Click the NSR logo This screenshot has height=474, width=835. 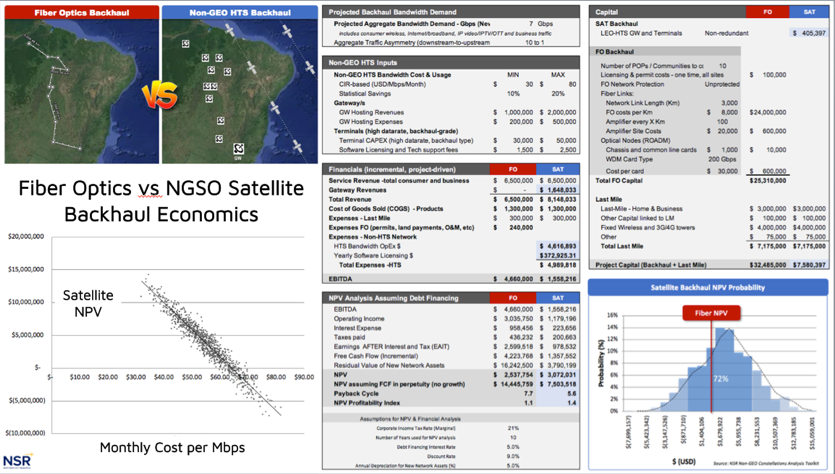(18, 461)
